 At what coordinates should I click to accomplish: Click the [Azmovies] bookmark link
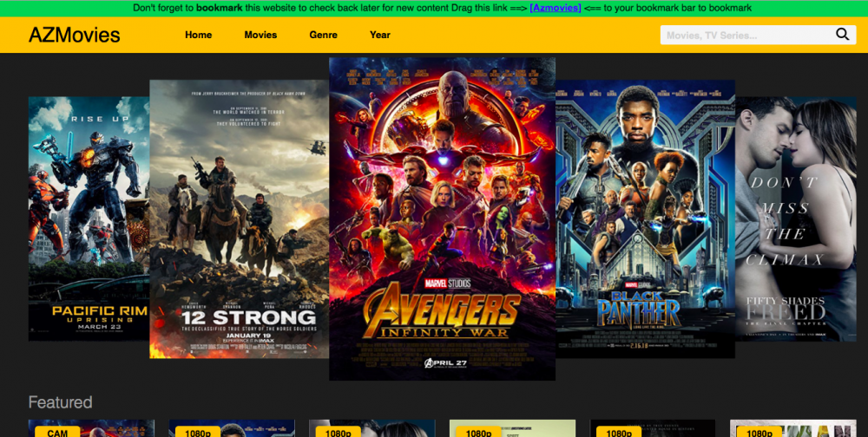pyautogui.click(x=556, y=8)
